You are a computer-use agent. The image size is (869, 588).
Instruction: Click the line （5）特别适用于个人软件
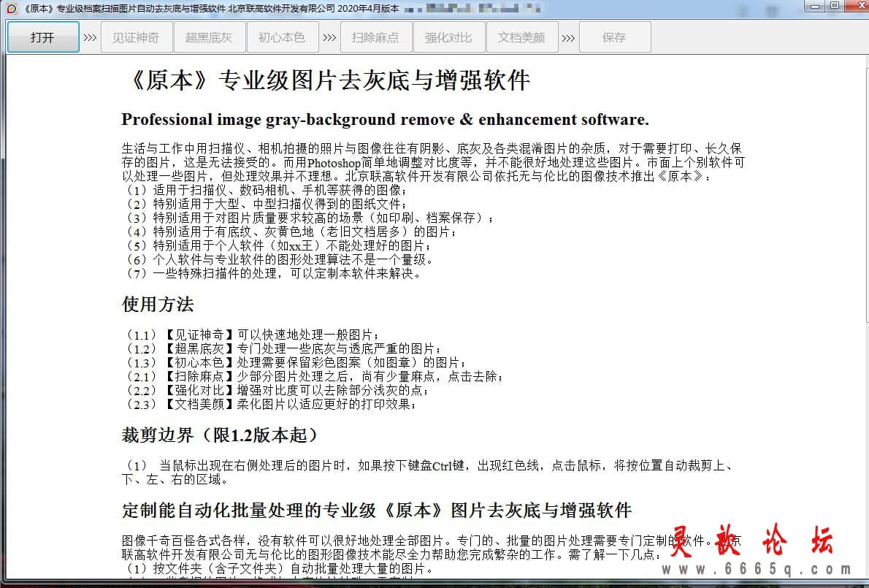tap(277, 245)
